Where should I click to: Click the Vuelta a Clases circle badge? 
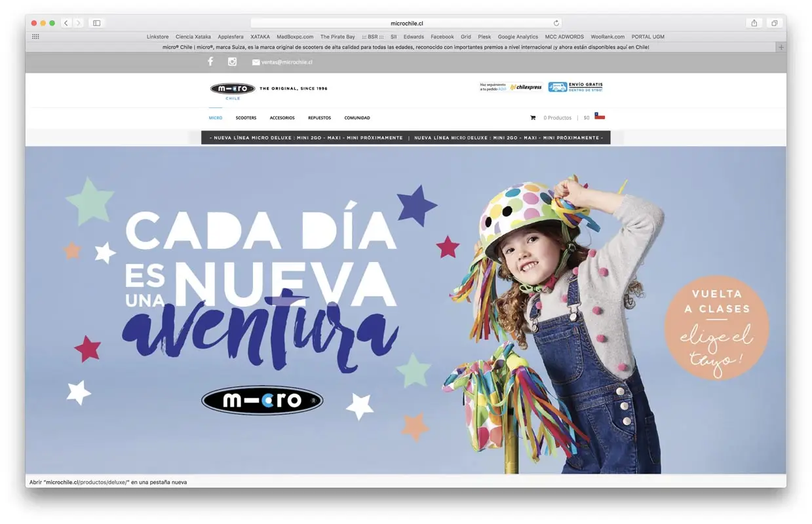tap(716, 327)
